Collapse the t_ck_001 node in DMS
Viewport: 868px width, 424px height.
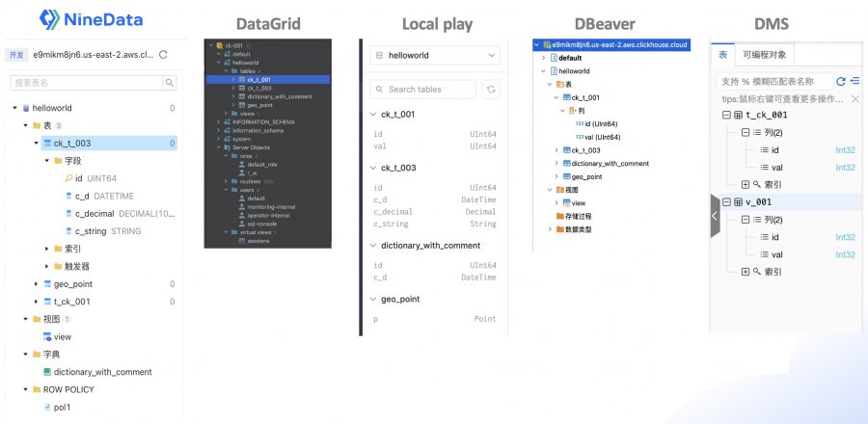point(726,115)
